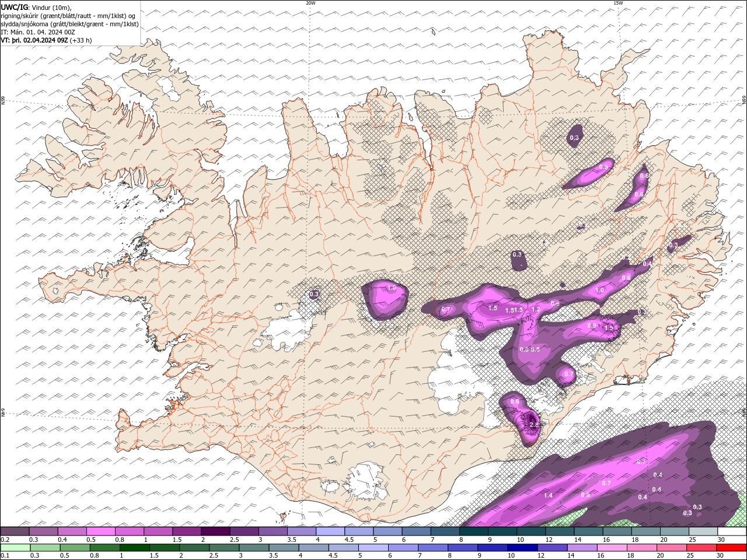The width and height of the screenshot is (747, 560).
Task: Select the dark purple 0.2 swatch in top legend row
Action: [x=15, y=531]
